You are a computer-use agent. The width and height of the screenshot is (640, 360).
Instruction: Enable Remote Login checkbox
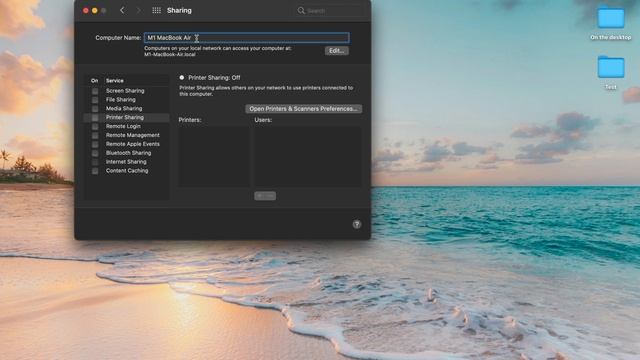95,127
